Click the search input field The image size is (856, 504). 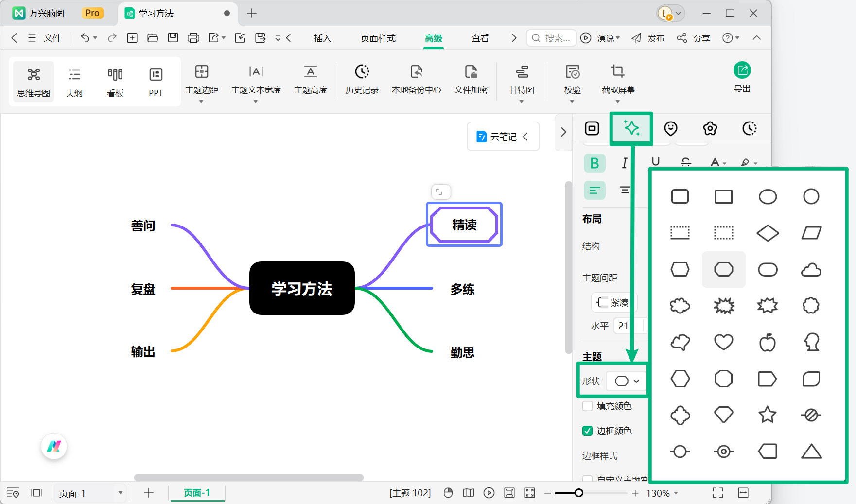tap(551, 38)
